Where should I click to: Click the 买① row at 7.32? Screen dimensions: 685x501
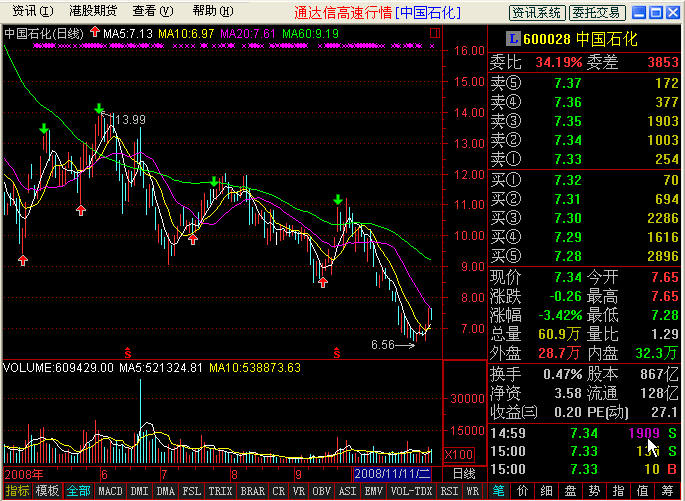click(584, 180)
